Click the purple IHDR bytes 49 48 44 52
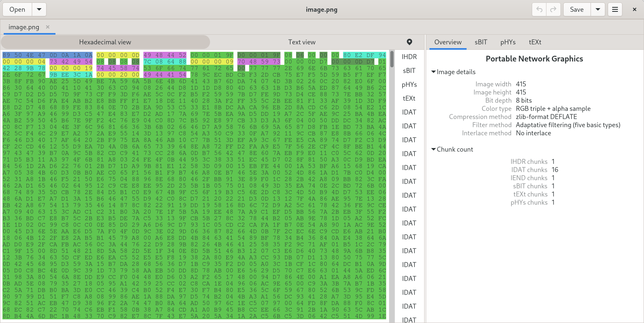 pos(165,55)
